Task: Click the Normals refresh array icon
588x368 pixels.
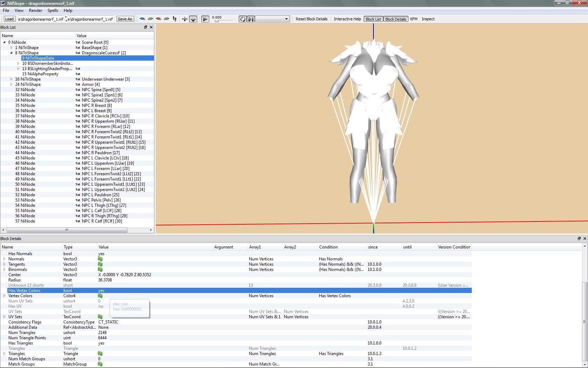Action: 100,259
